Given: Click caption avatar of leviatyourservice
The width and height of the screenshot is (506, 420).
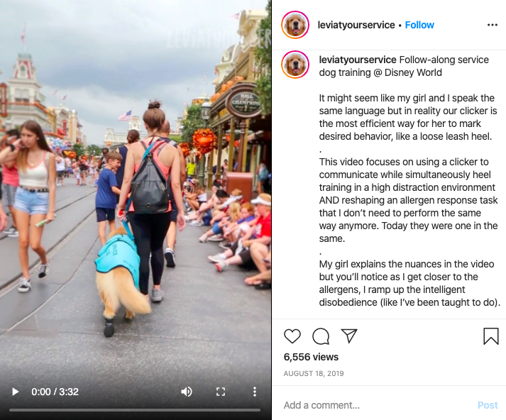Looking at the screenshot, I should [295, 64].
